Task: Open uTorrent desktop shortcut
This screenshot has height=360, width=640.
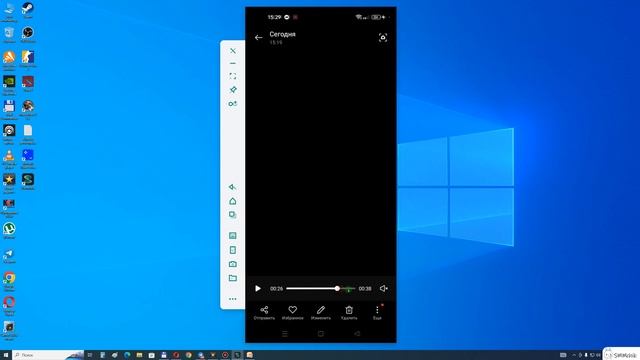Action: pos(9,231)
